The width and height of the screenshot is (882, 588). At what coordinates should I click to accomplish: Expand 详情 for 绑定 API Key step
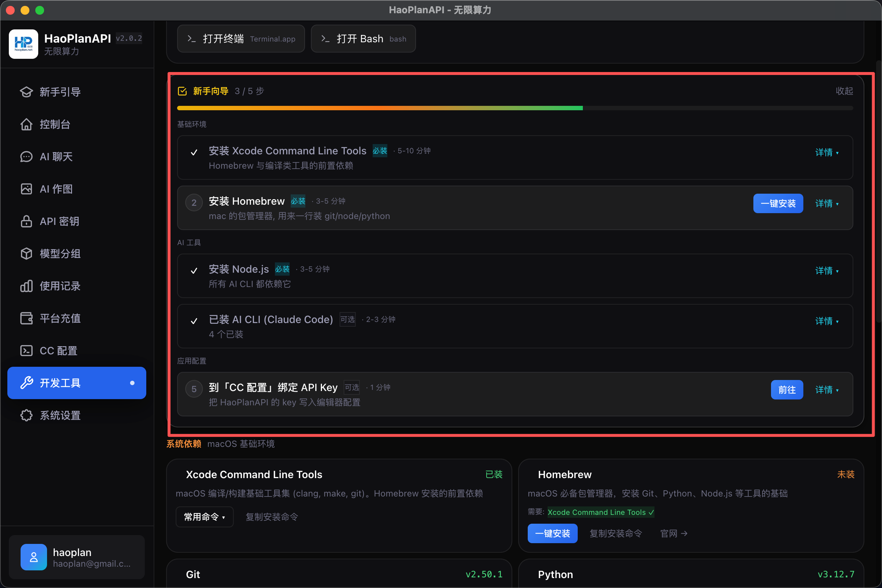point(827,390)
